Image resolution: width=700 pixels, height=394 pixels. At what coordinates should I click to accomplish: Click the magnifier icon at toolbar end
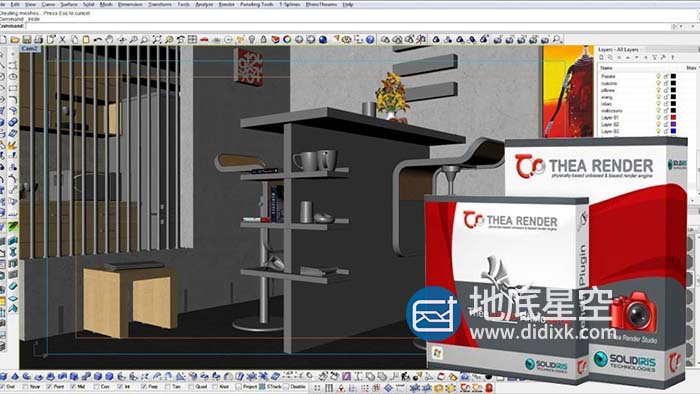tap(557, 40)
